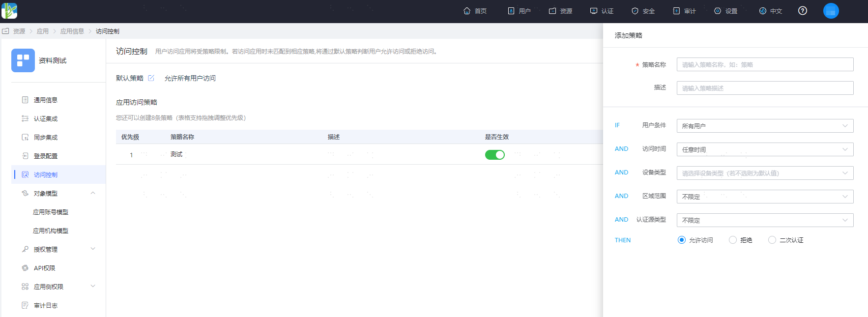Click the 资料测试 application icon
Screen dimensions: 868x317
23,60
